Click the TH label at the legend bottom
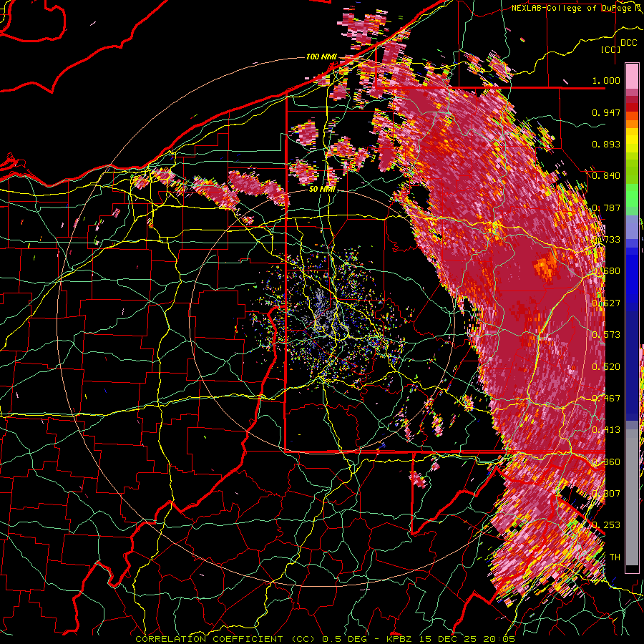This screenshot has width=644, height=644. point(615,557)
